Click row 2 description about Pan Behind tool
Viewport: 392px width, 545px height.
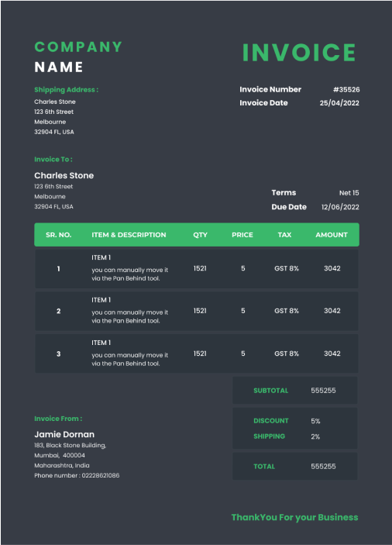tap(130, 316)
